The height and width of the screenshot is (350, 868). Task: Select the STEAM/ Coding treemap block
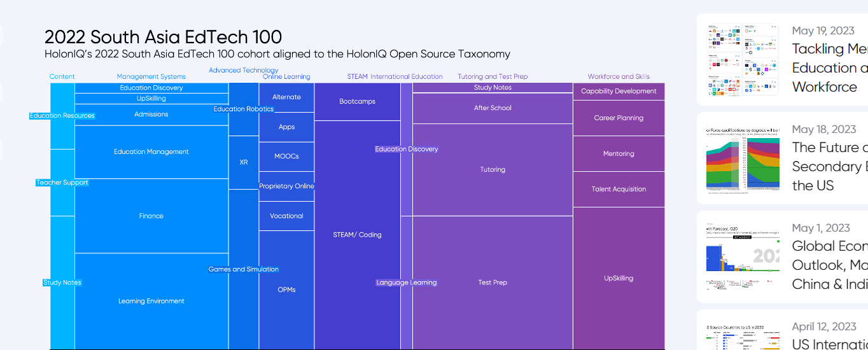[357, 235]
